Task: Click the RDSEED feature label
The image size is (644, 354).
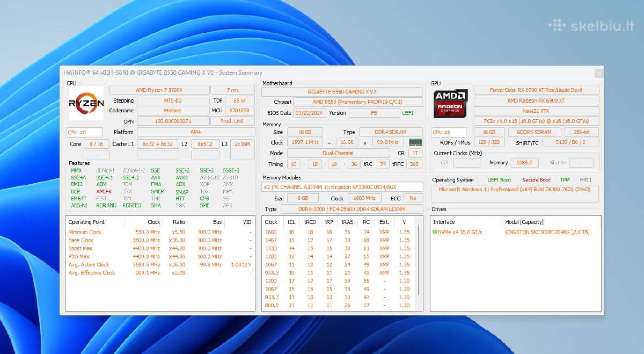Action: coord(131,205)
